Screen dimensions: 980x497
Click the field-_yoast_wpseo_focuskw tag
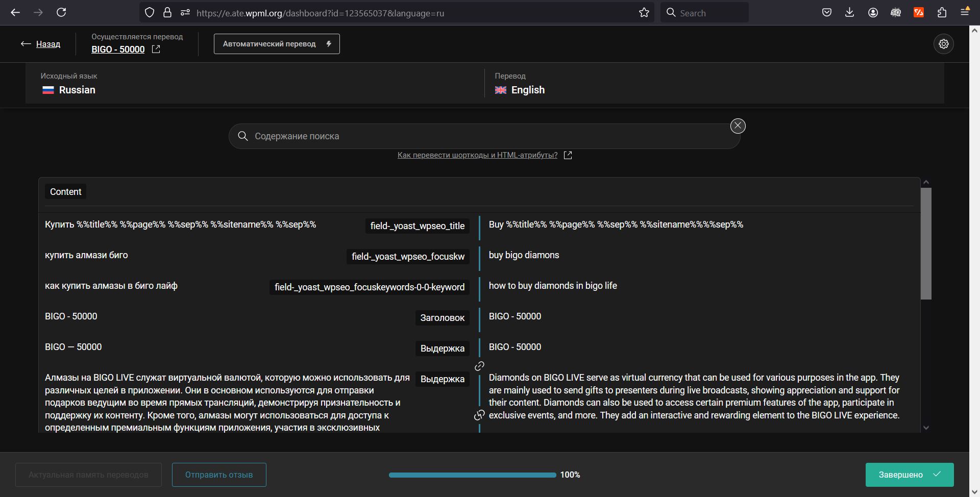408,257
